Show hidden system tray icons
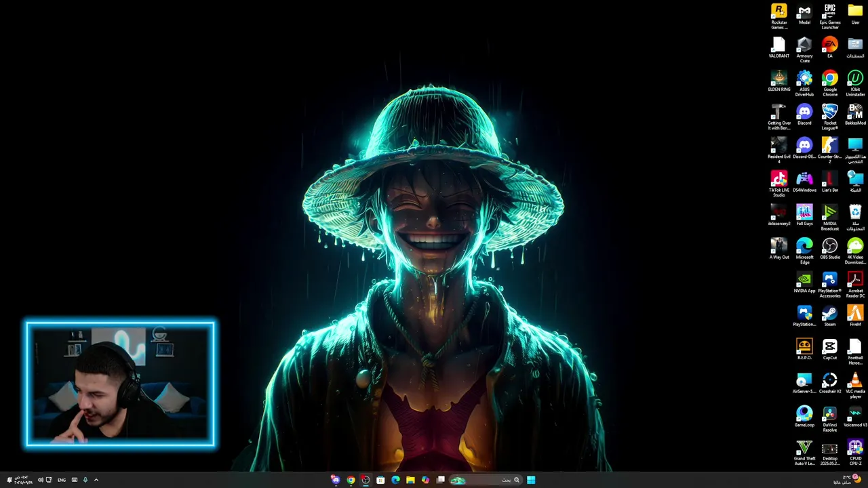This screenshot has width=868, height=488. tap(96, 480)
